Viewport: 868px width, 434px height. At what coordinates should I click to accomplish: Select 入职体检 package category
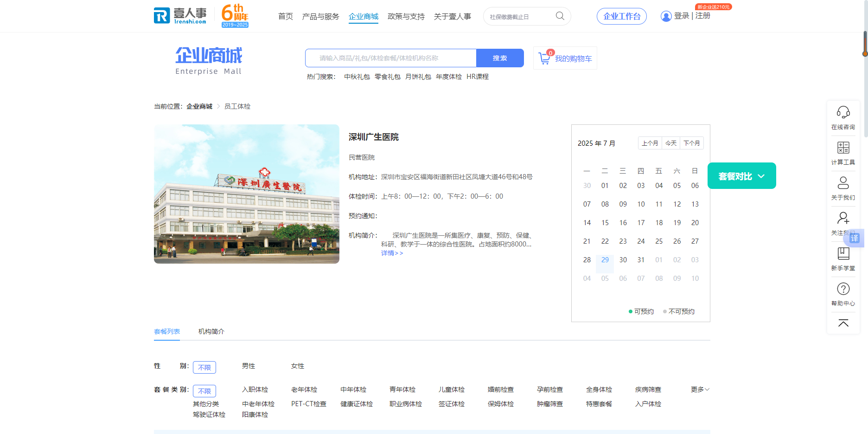(255, 390)
